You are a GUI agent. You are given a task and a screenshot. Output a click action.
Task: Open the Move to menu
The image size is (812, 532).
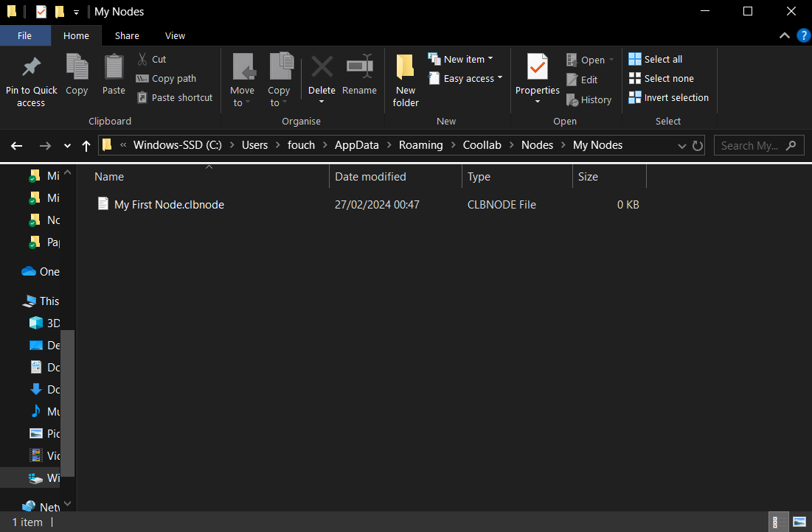coord(243,81)
